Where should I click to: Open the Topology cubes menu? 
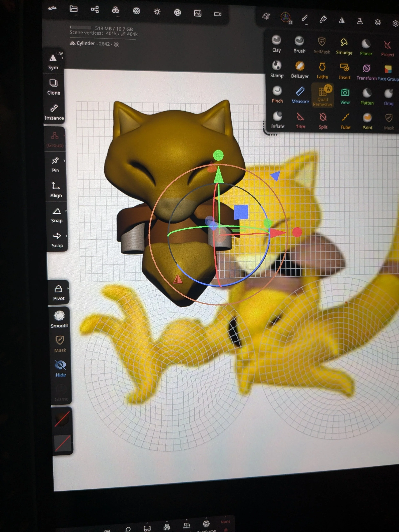click(x=115, y=10)
